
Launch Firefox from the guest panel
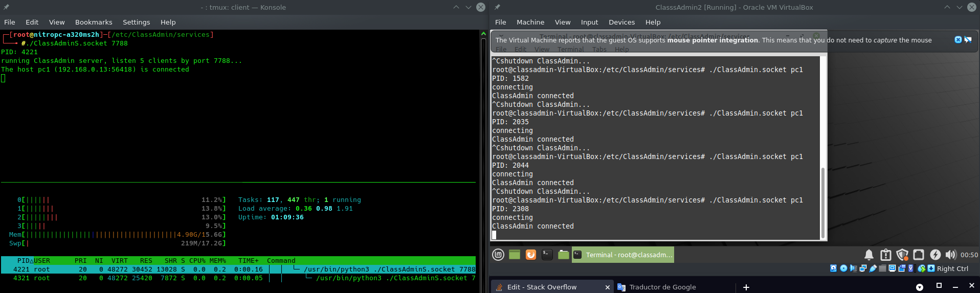[x=531, y=255]
